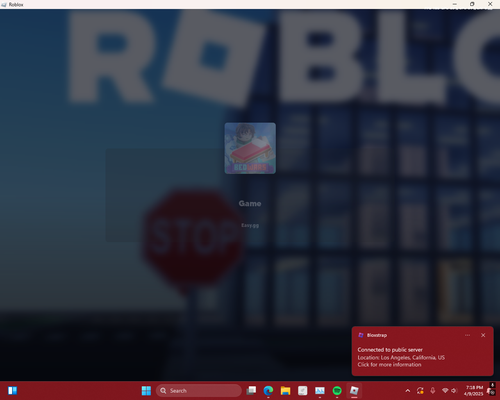Click the 'Easy.gg' creator text
The height and width of the screenshot is (400, 500).
pyautogui.click(x=250, y=226)
